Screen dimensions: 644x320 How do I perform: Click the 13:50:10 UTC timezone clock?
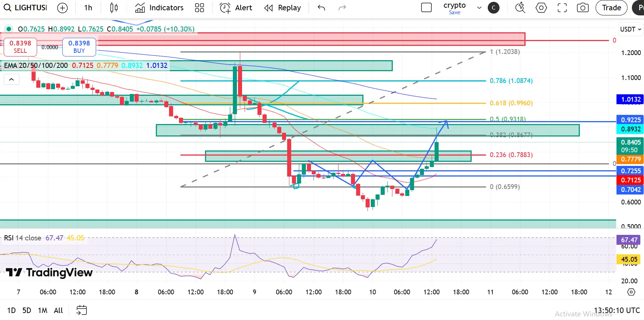coord(617,310)
